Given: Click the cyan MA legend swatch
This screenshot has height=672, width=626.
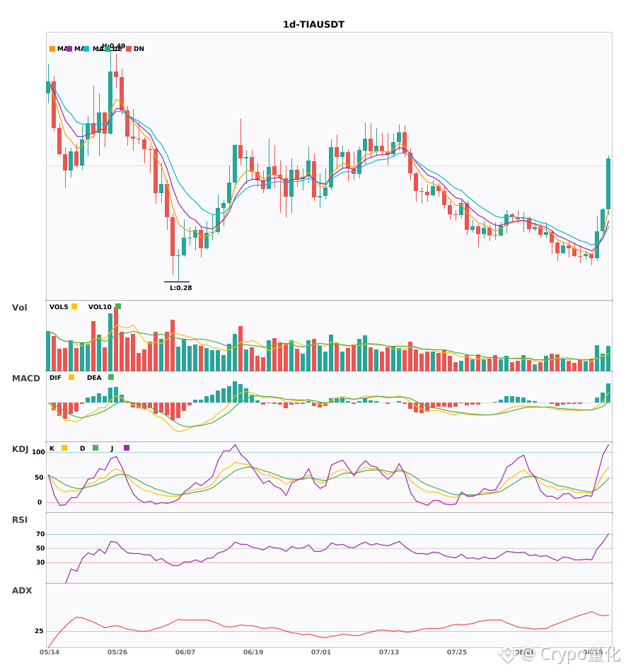Looking at the screenshot, I should 86,49.
